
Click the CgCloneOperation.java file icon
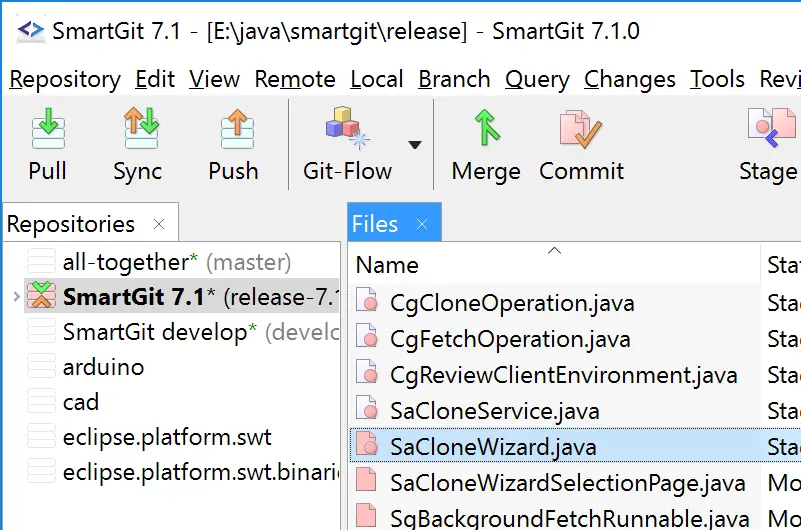(x=367, y=300)
